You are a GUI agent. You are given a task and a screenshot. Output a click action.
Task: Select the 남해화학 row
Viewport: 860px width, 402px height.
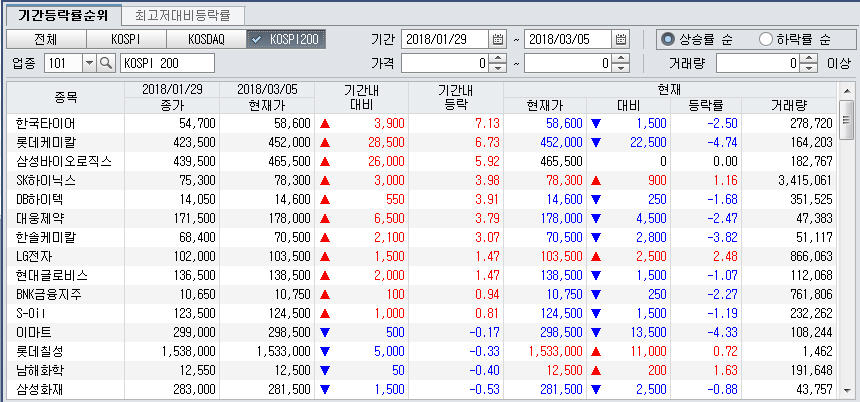[422, 371]
